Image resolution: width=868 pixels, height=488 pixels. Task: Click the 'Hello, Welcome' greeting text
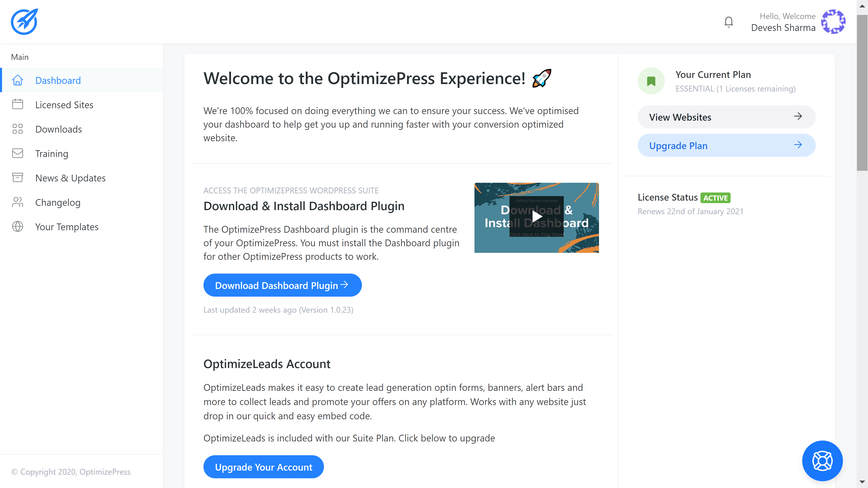coord(788,16)
